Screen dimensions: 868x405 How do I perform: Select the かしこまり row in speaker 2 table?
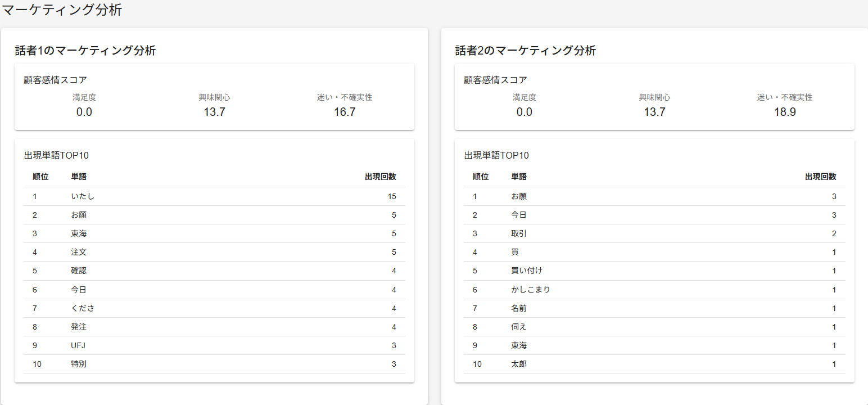click(x=654, y=290)
